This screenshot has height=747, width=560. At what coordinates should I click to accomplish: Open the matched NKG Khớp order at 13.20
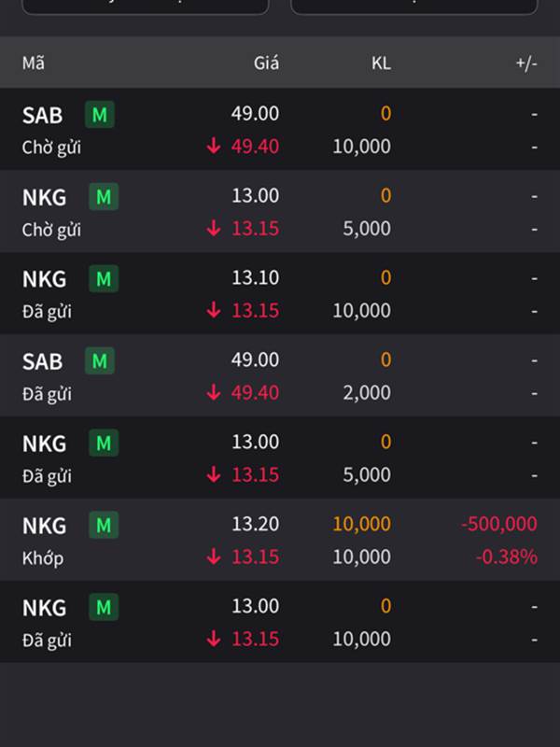click(280, 540)
